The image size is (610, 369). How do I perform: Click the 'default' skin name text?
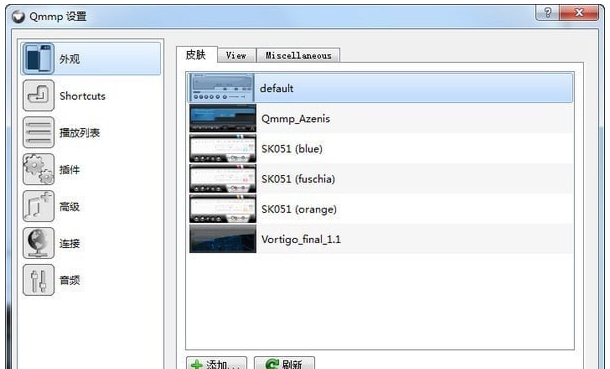277,88
